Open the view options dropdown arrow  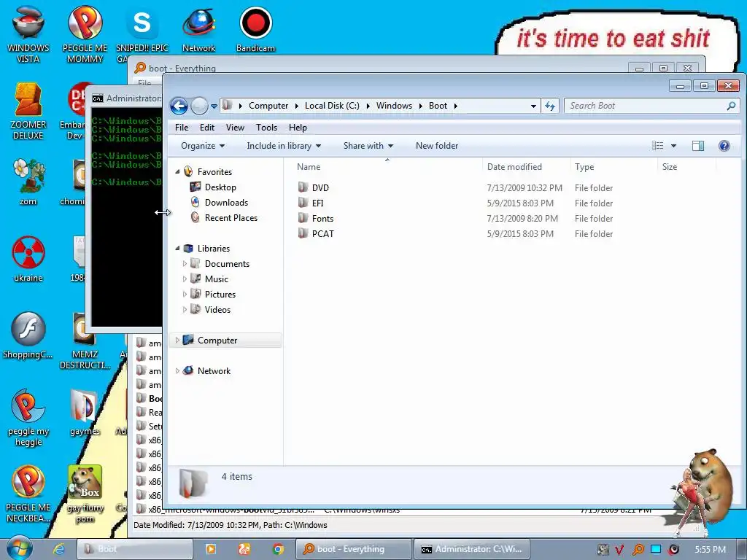click(673, 146)
